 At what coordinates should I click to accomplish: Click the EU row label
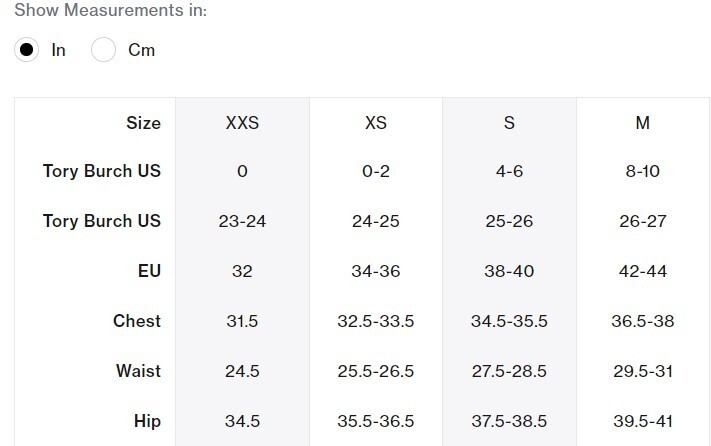pos(149,271)
